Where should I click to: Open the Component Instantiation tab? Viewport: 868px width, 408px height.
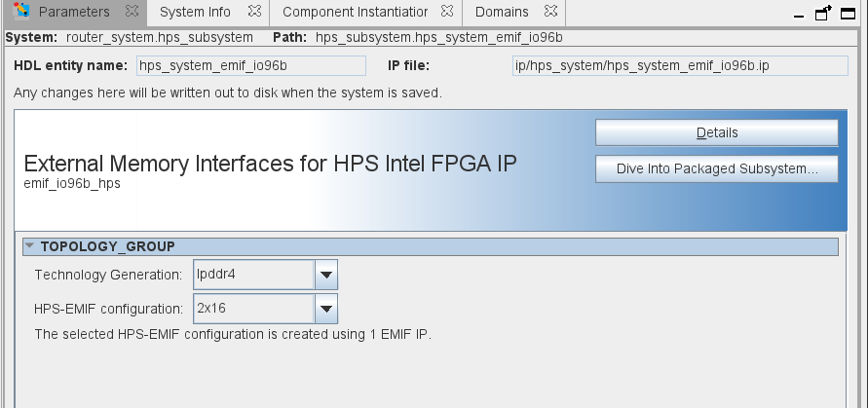355,13
